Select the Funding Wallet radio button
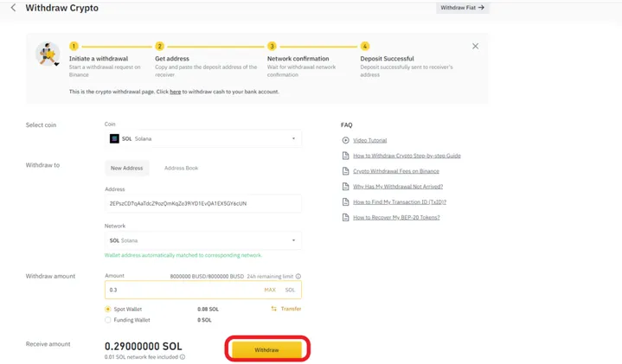This screenshot has height=364, width=622. coord(108,320)
